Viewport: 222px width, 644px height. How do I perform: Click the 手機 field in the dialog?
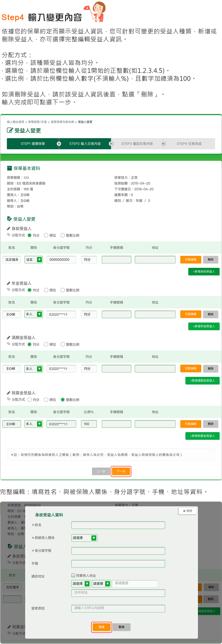pyautogui.click(x=118, y=563)
